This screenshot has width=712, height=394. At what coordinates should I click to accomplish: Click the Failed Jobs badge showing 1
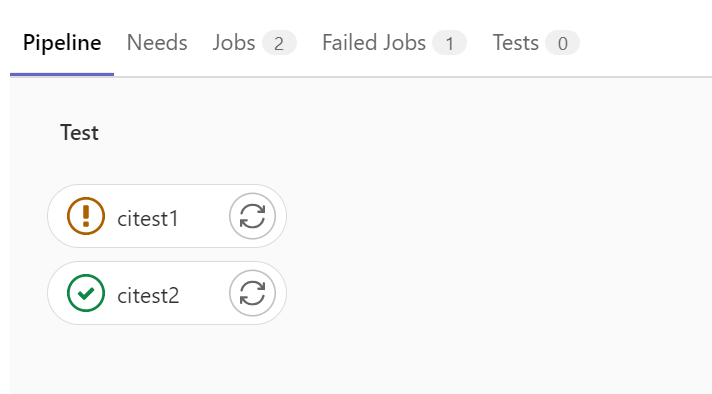pyautogui.click(x=450, y=43)
